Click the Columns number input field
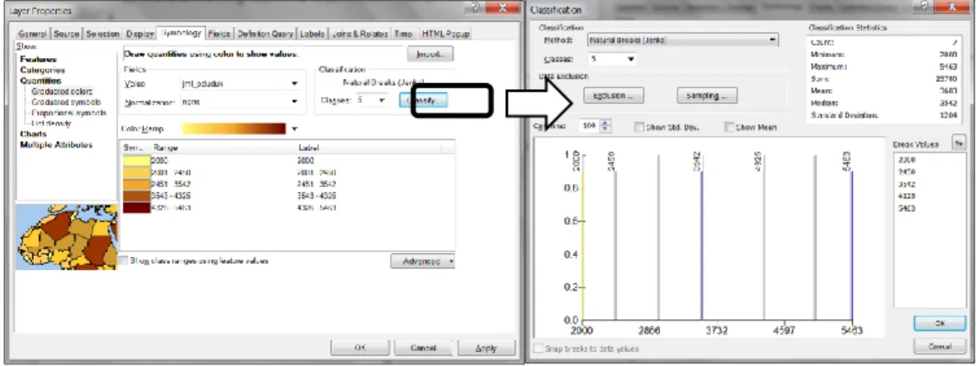 587,126
